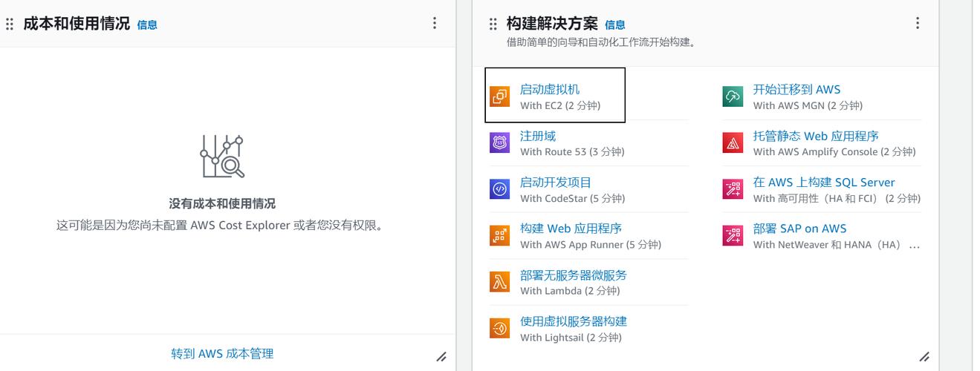The height and width of the screenshot is (371, 980).
Task: Open the 开始迁移到 AWS link
Action: click(x=796, y=89)
